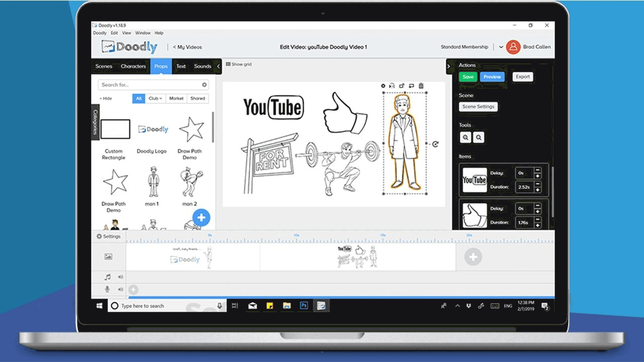Viewport: 644px width, 362px height.
Task: Click the send-backward icon above selected character
Action: 411,86
